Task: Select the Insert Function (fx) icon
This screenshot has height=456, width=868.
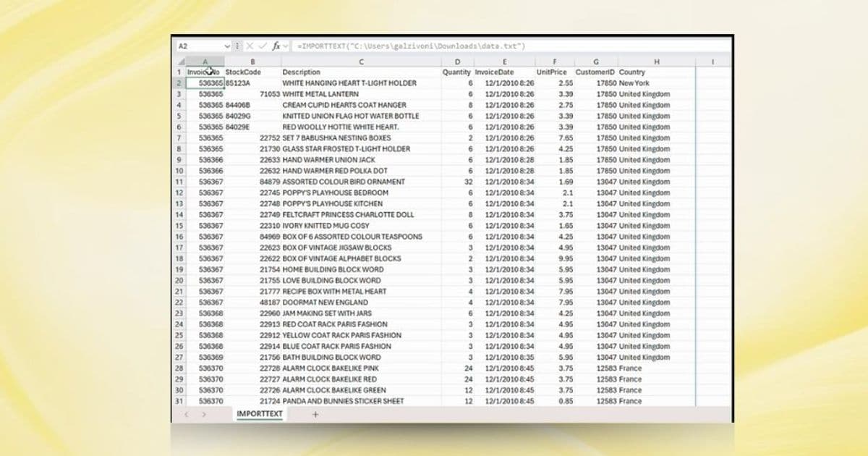Action: point(276,46)
